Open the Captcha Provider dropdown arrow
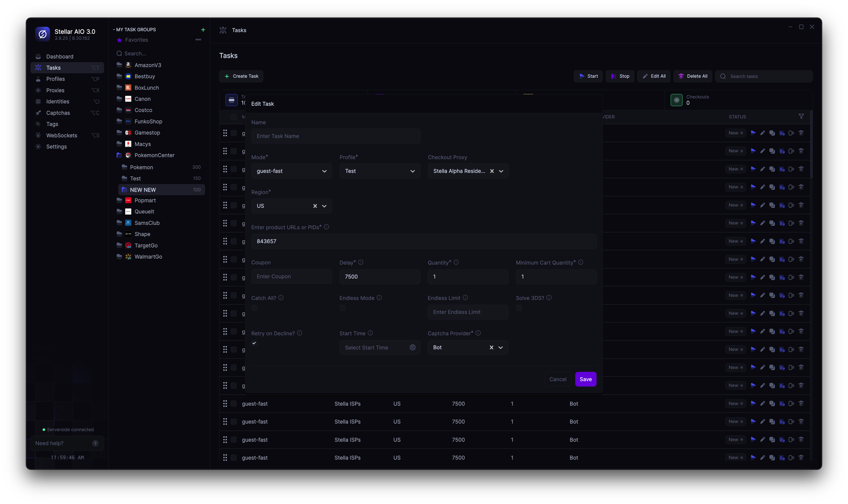Screen dimensions: 848x504 (x=500, y=347)
